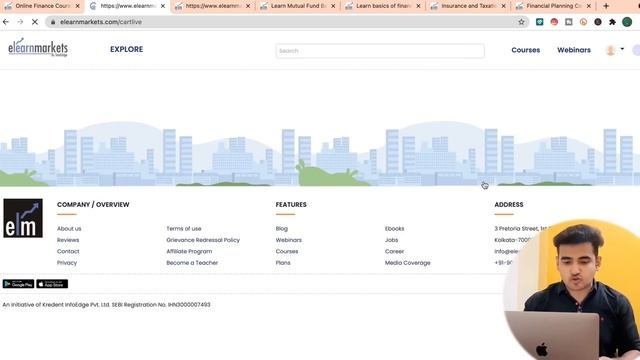Stop page loading with X button
640x360 pixels.
point(35,22)
